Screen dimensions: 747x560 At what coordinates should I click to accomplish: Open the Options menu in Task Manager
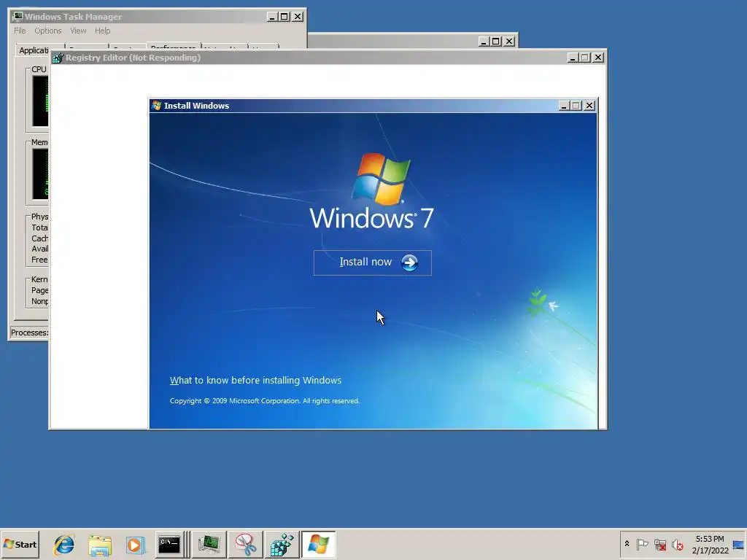(x=47, y=31)
